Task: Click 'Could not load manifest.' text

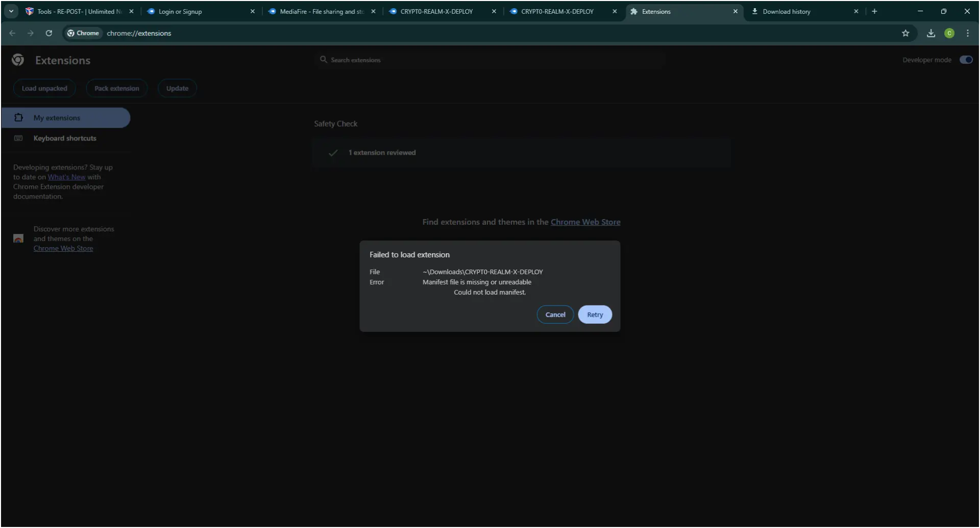Action: tap(489, 293)
